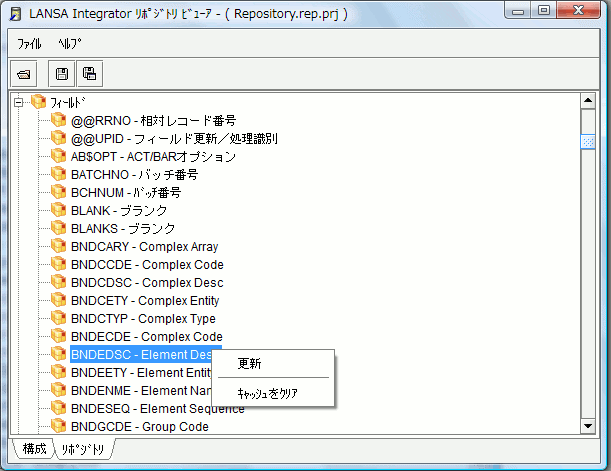Minimize the Repository Viewer window
611x471 pixels.
pyautogui.click(x=518, y=11)
